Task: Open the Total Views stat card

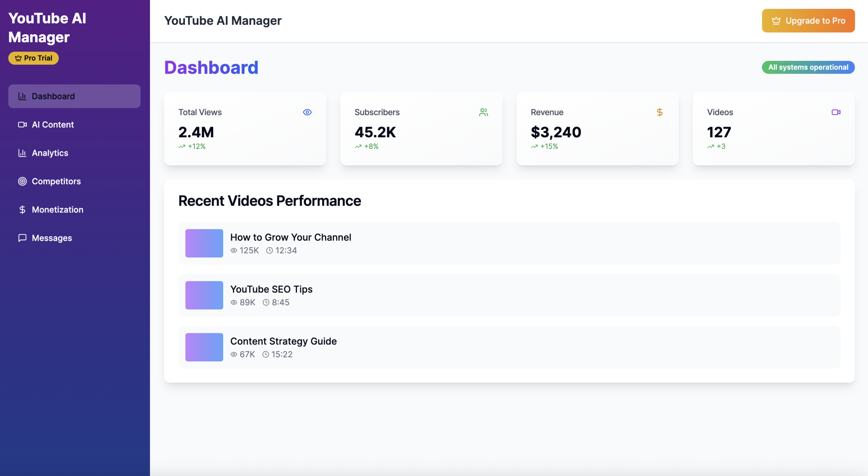Action: point(245,129)
